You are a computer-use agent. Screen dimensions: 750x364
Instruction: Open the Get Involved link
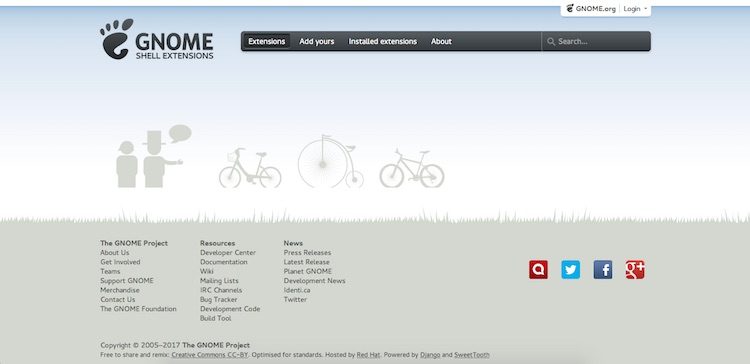pos(121,262)
